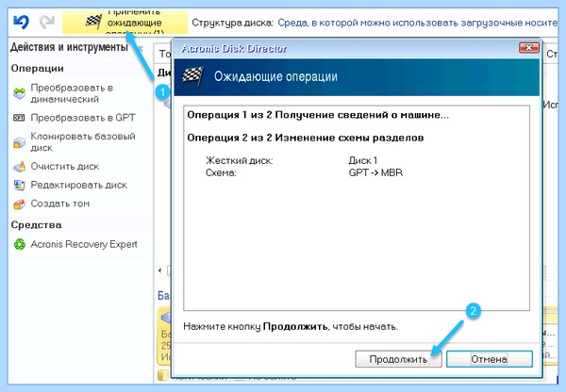The width and height of the screenshot is (566, 392).
Task: Click the checkered flag icon in dialog header
Action: click(x=192, y=76)
